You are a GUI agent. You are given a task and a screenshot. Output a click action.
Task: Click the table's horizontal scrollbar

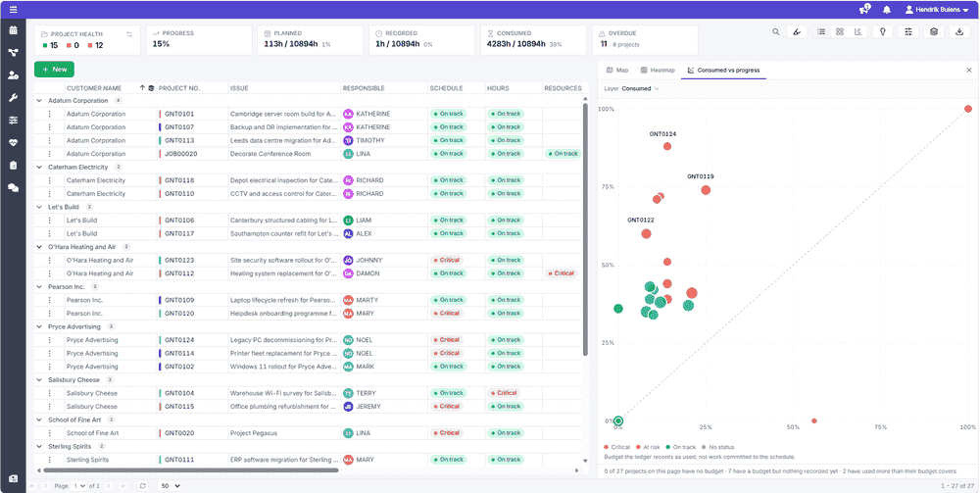[x=190, y=469]
